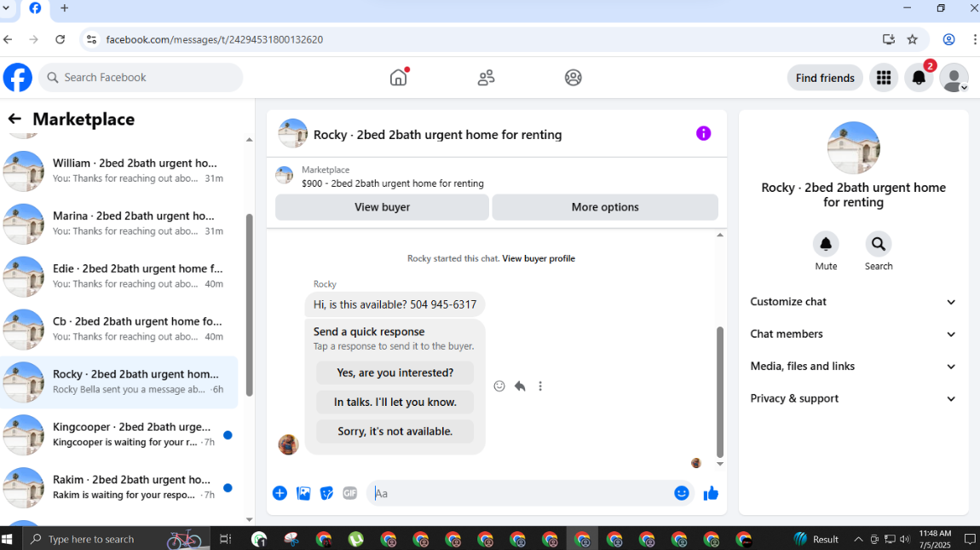The height and width of the screenshot is (550, 980).
Task: Expand Privacy & support section
Action: tap(853, 398)
